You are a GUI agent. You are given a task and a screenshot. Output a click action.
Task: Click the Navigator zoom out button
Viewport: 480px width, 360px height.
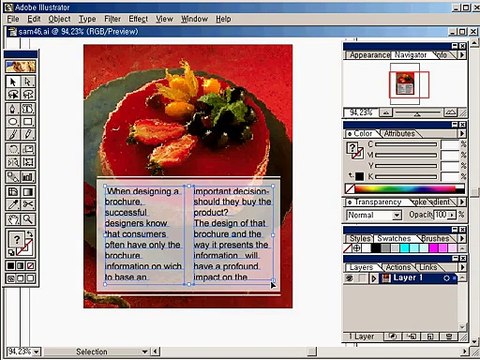[386, 113]
